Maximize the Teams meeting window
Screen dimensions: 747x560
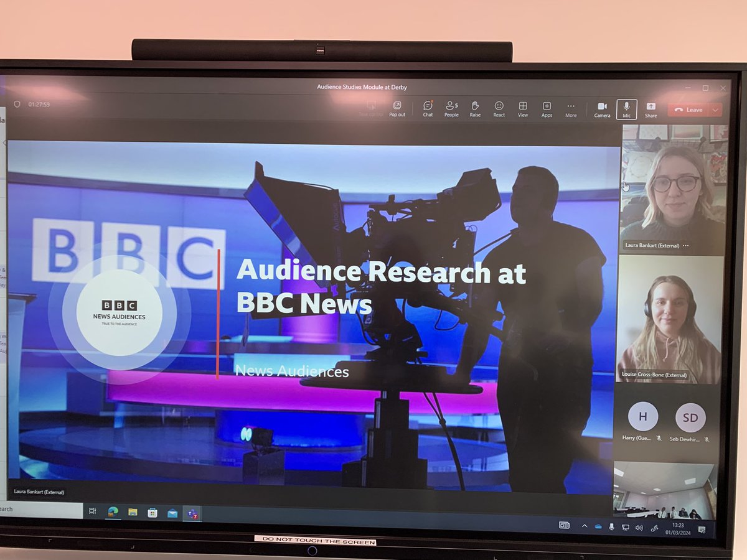tap(705, 88)
